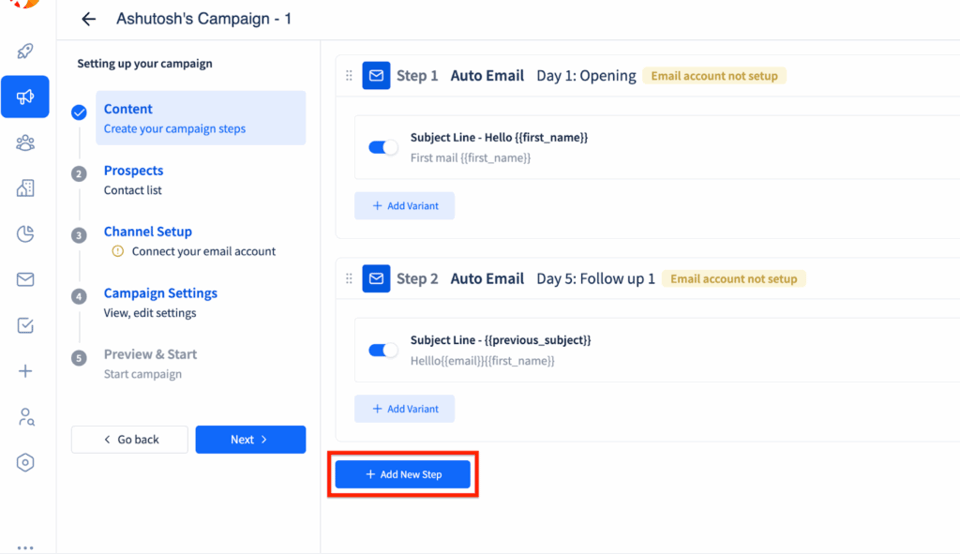Toggle the Step 1 email variant switch
The height and width of the screenshot is (554, 960).
(383, 148)
